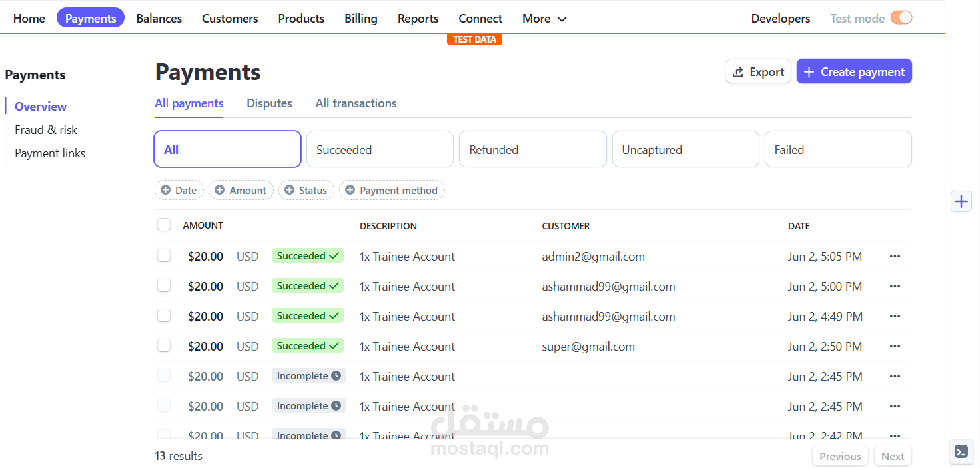Click the plus icon in the right side rail

point(961,201)
